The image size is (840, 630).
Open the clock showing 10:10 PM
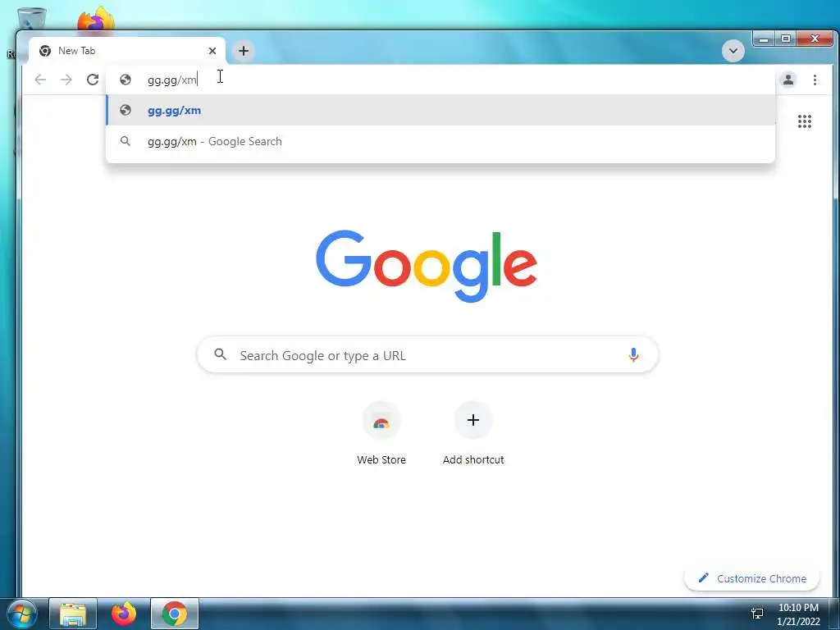pyautogui.click(x=798, y=614)
